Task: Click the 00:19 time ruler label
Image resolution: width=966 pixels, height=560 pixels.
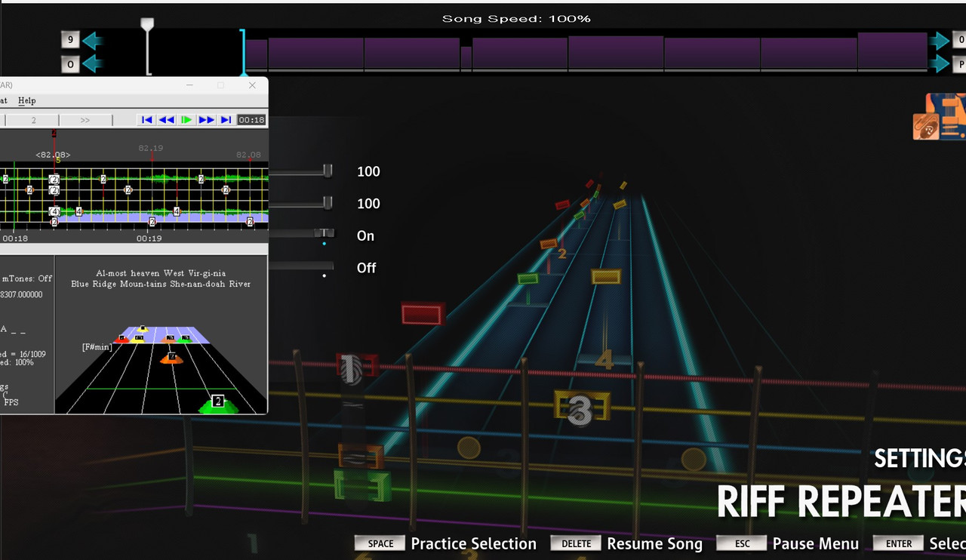Action: (149, 238)
